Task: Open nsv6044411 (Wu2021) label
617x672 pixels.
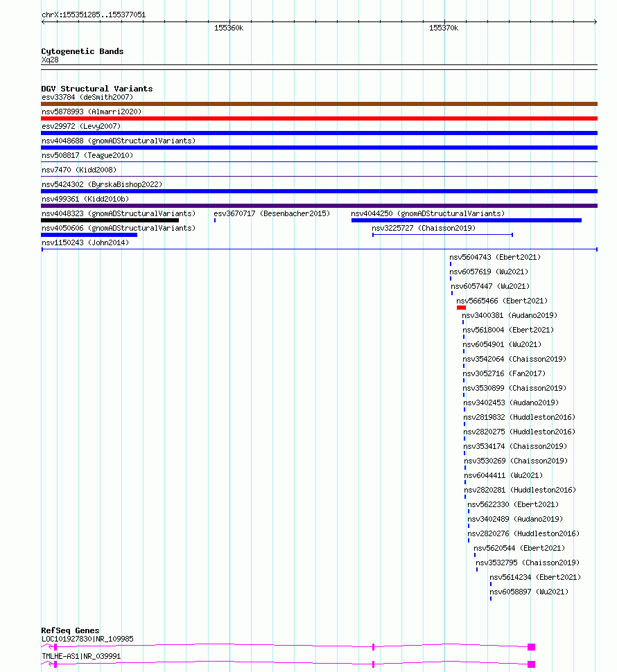Action: (503, 476)
